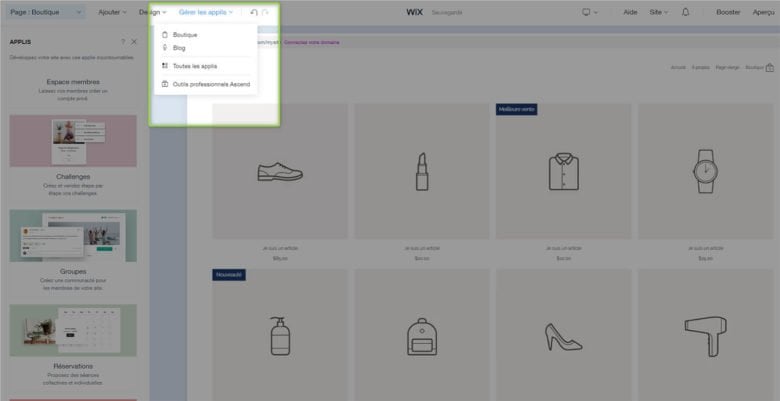Click the briefcase icon beside Outils professionnels Ascend

[x=165, y=84]
